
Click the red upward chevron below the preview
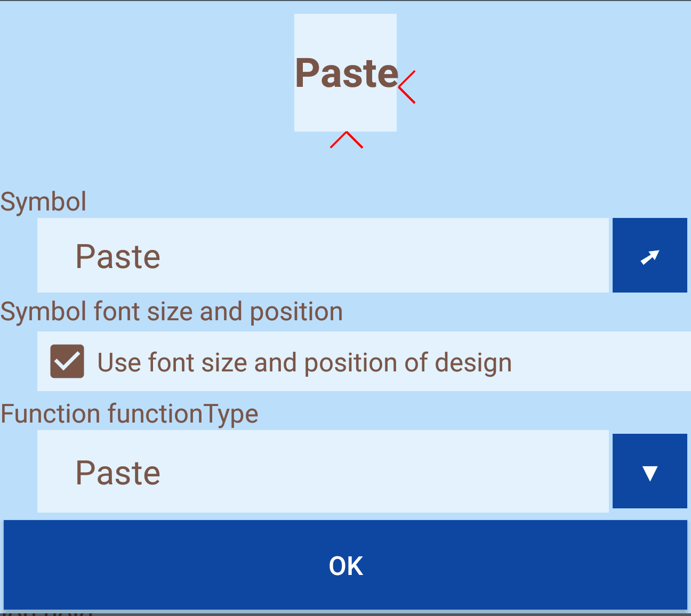pos(347,140)
